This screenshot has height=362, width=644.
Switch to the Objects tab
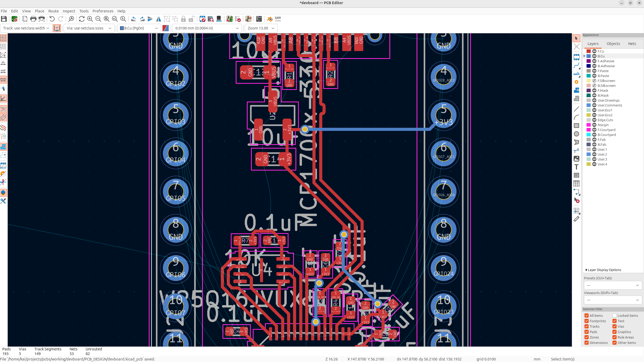click(613, 44)
